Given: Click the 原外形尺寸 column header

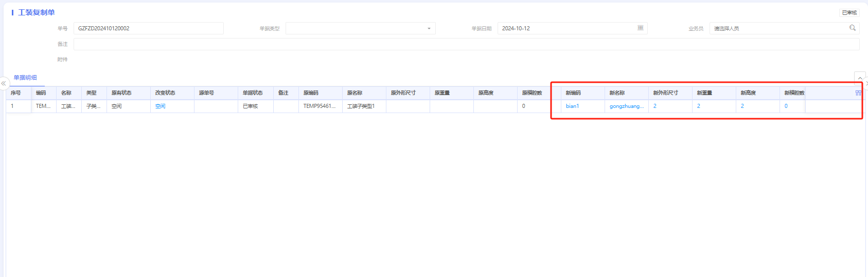Looking at the screenshot, I should (403, 93).
